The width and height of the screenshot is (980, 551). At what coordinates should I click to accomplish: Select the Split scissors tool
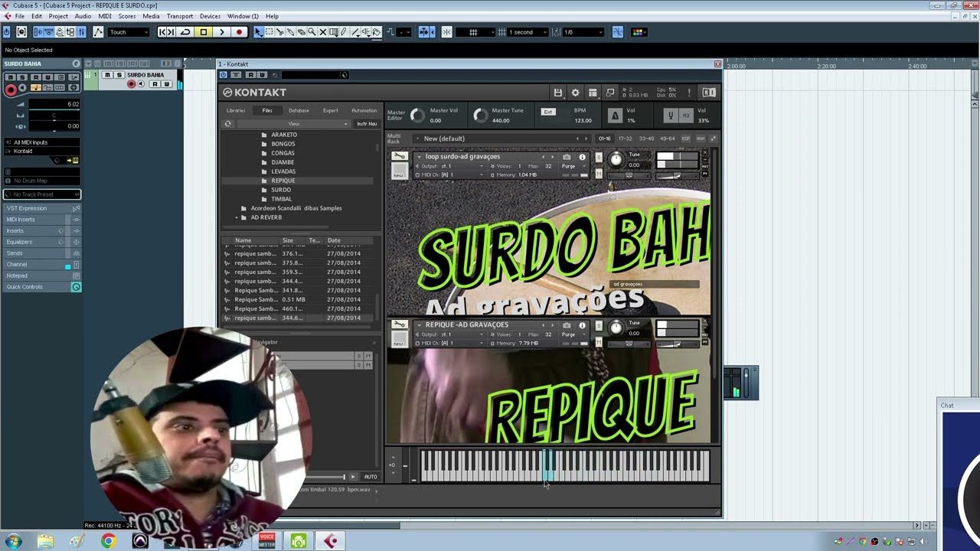click(280, 32)
